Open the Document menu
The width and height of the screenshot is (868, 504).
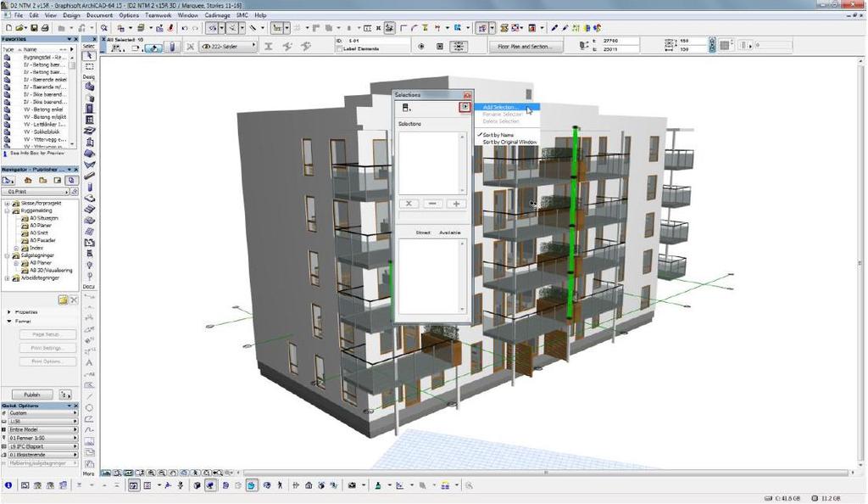point(100,15)
